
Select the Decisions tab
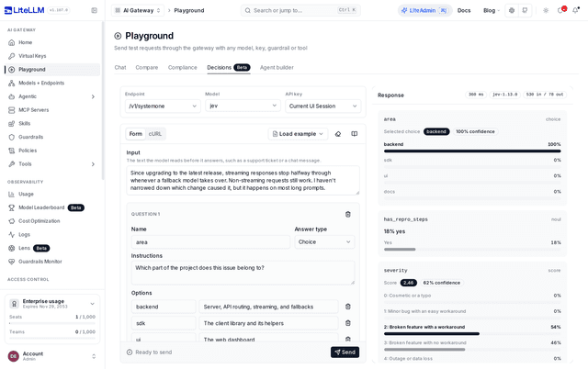click(229, 67)
